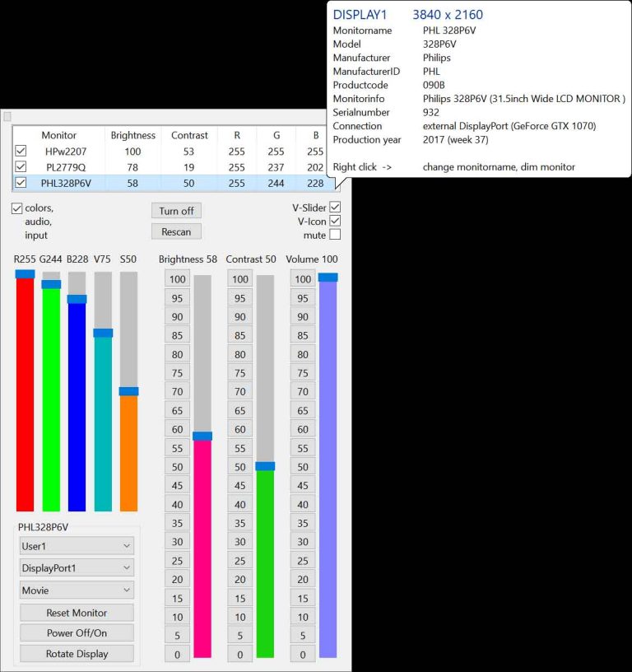
Task: Uncheck the HPw2207 monitor checkbox
Action: (21, 151)
